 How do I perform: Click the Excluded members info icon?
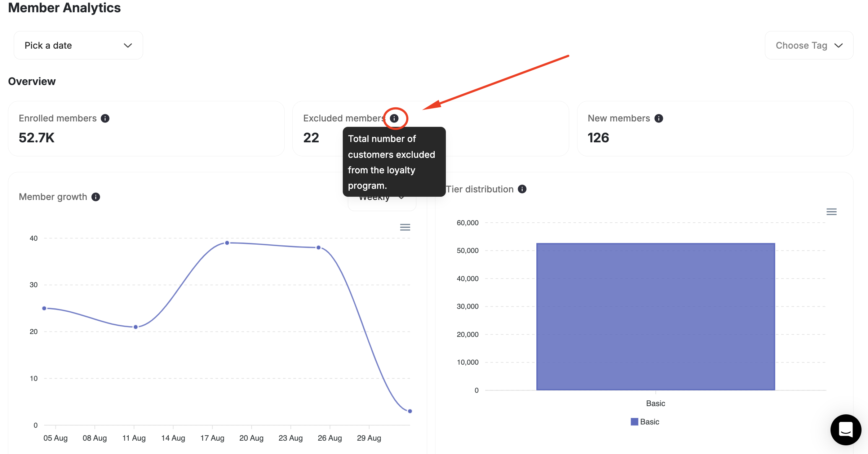(x=395, y=118)
